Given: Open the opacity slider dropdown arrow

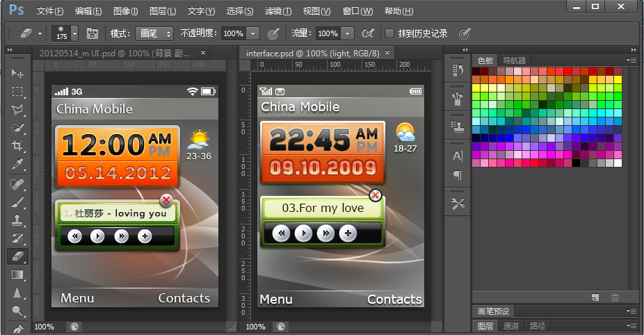Looking at the screenshot, I should coord(253,33).
